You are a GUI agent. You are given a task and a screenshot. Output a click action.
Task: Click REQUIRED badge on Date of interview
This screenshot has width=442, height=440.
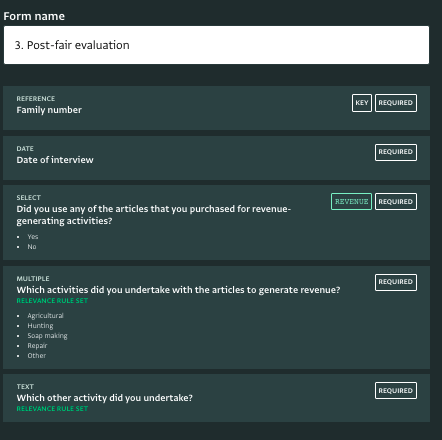pos(396,152)
